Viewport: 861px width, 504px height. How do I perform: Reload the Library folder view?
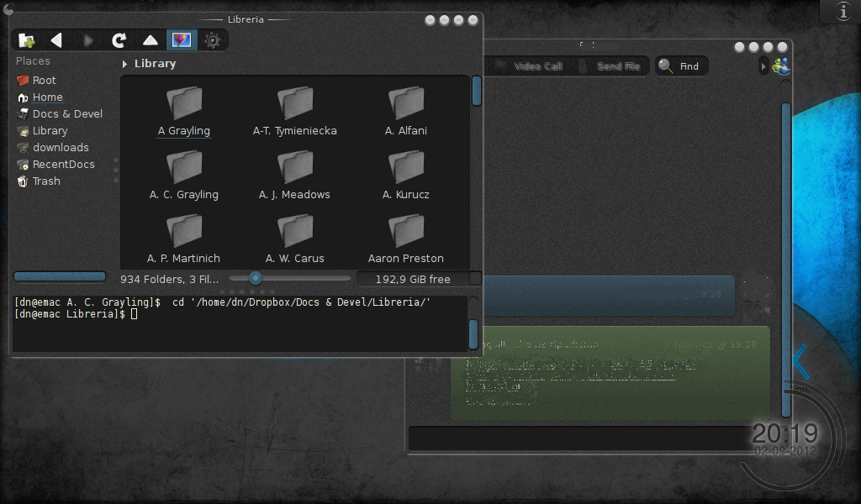(x=119, y=40)
